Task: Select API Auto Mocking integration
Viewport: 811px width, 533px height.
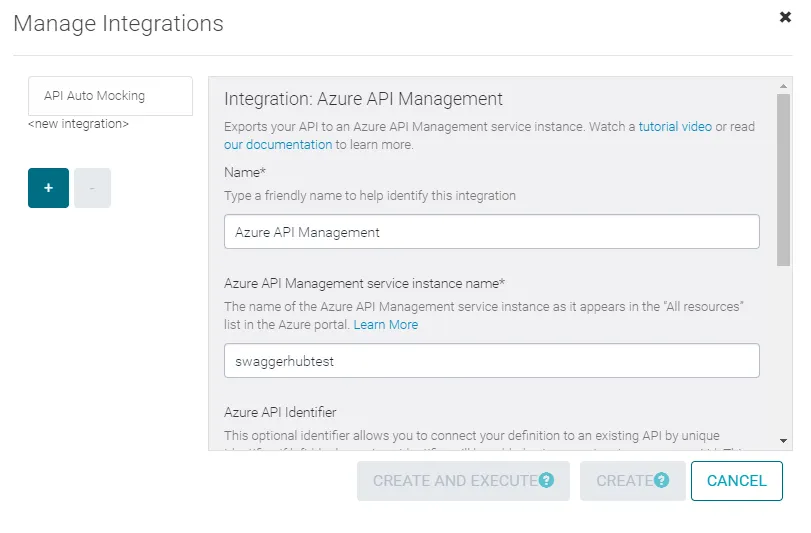Action: pyautogui.click(x=110, y=96)
